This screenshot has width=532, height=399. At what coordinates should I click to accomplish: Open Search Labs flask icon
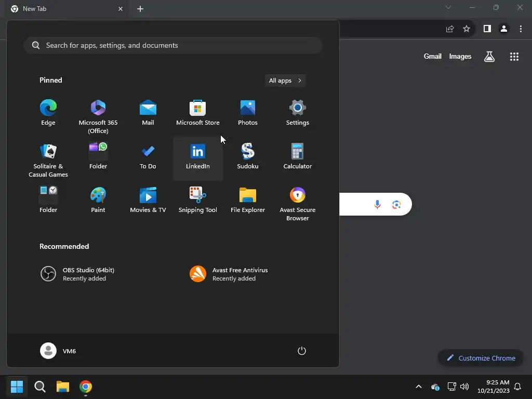[x=489, y=56]
